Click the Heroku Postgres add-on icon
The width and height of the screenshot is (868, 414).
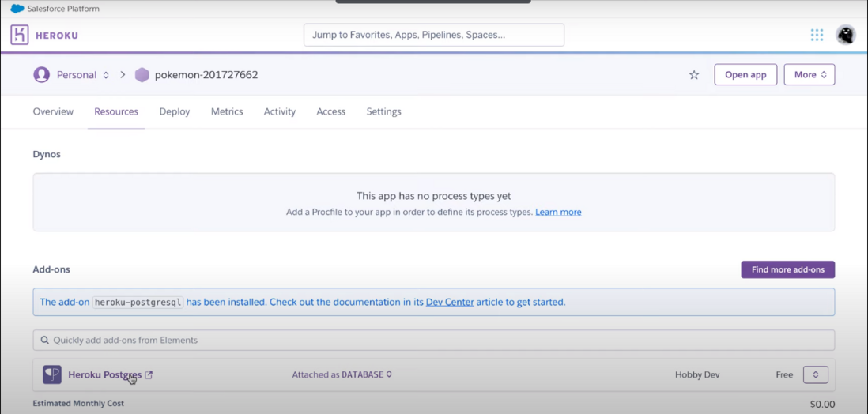click(x=52, y=374)
